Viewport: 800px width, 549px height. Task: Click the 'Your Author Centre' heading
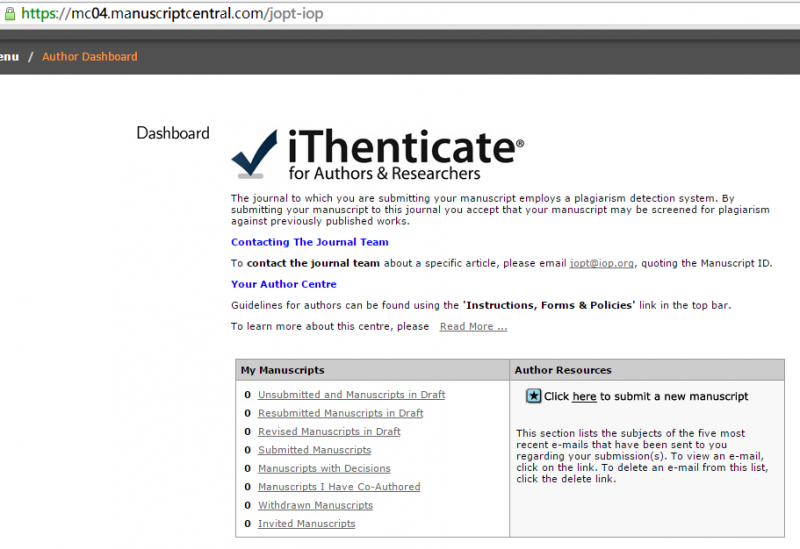[x=284, y=284]
